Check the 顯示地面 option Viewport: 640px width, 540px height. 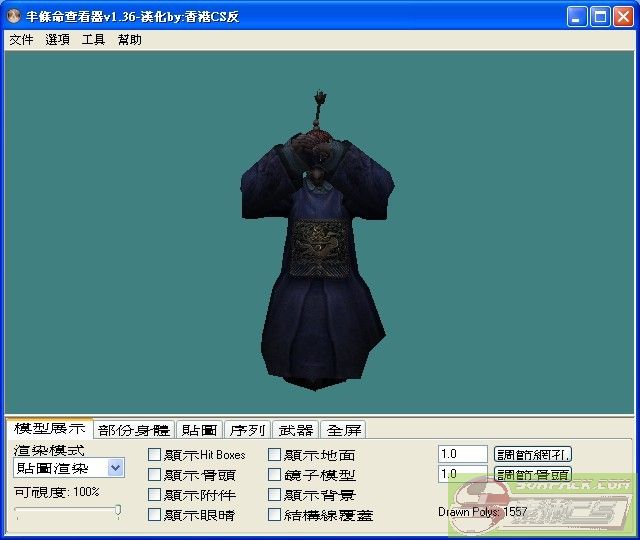tap(275, 455)
